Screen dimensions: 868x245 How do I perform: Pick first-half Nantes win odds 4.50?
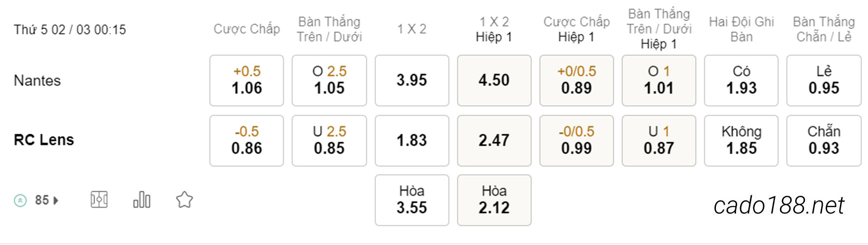(x=494, y=80)
